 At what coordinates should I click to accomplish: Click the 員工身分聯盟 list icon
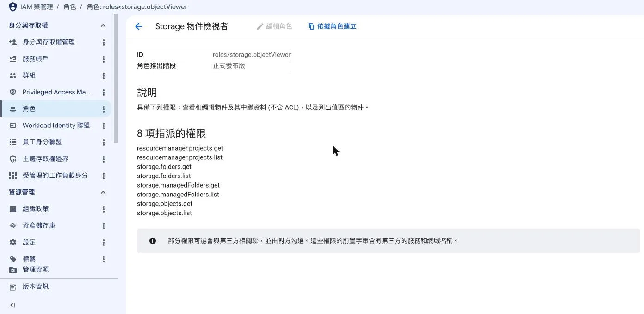13,142
